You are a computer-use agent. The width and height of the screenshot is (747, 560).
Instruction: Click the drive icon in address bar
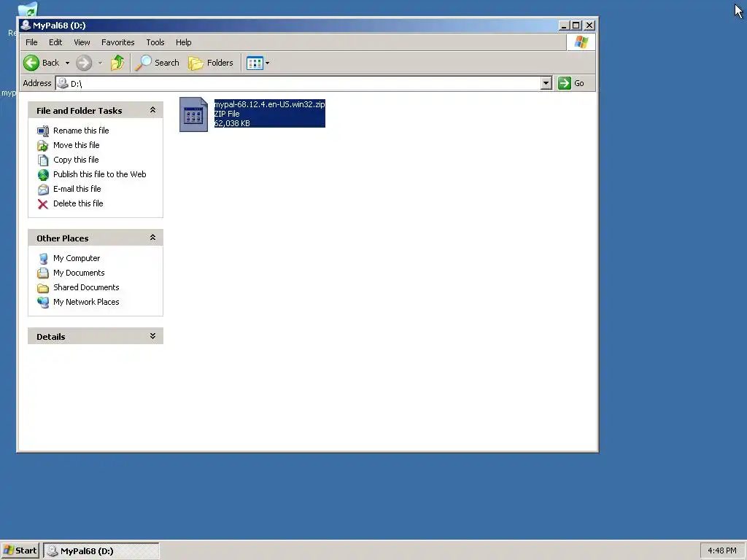click(x=63, y=83)
